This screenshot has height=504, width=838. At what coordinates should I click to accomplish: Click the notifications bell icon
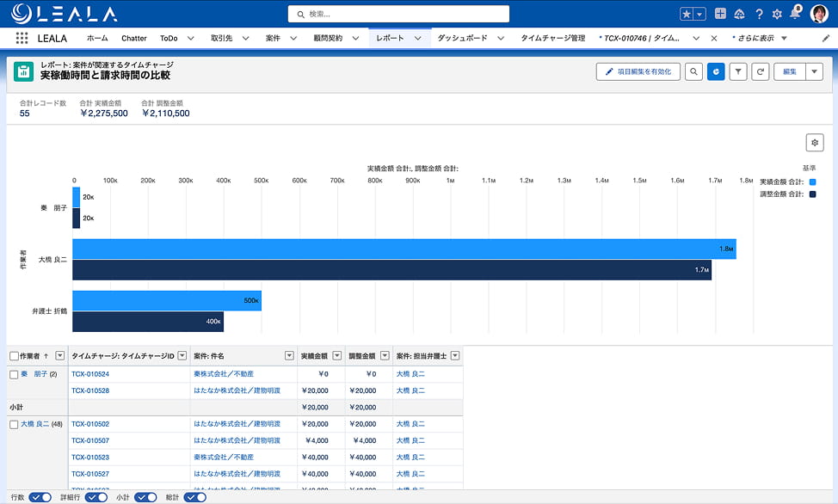pos(795,14)
